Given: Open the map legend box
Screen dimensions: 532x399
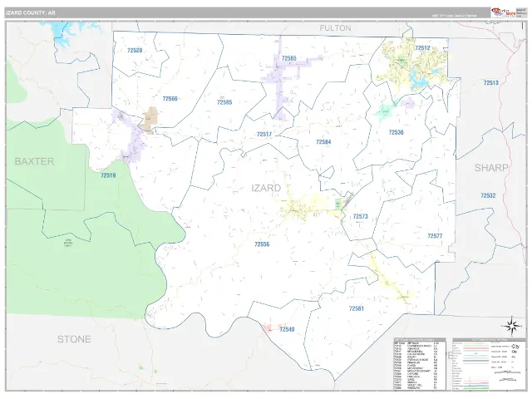Looking at the screenshot, I should coord(489,364).
